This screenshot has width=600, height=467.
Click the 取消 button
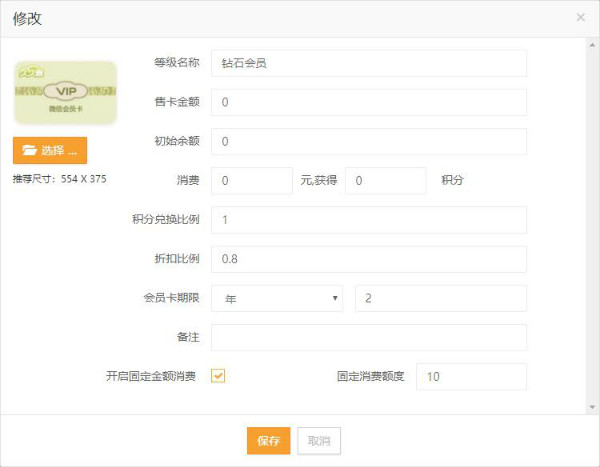click(319, 441)
